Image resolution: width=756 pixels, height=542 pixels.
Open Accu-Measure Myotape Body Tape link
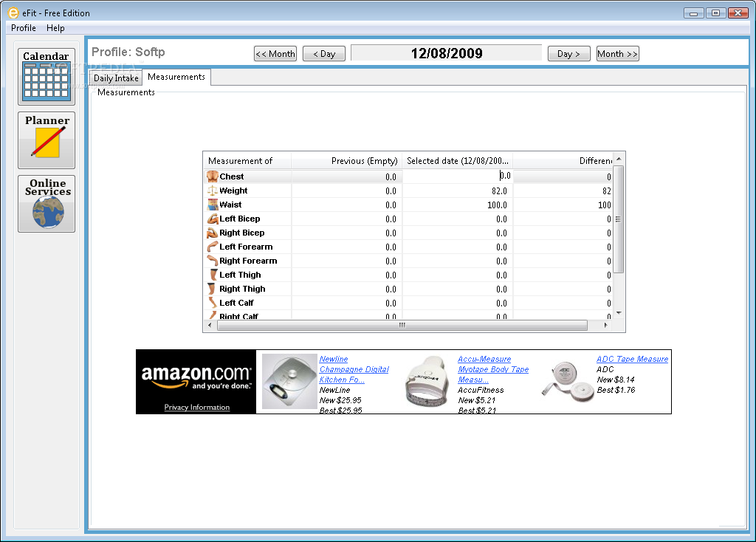click(492, 369)
